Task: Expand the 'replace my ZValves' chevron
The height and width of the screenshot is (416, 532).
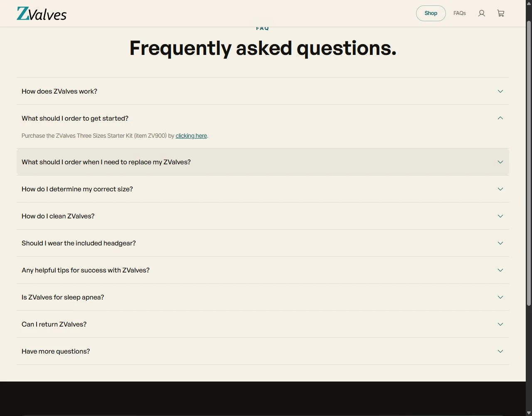Action: point(500,162)
